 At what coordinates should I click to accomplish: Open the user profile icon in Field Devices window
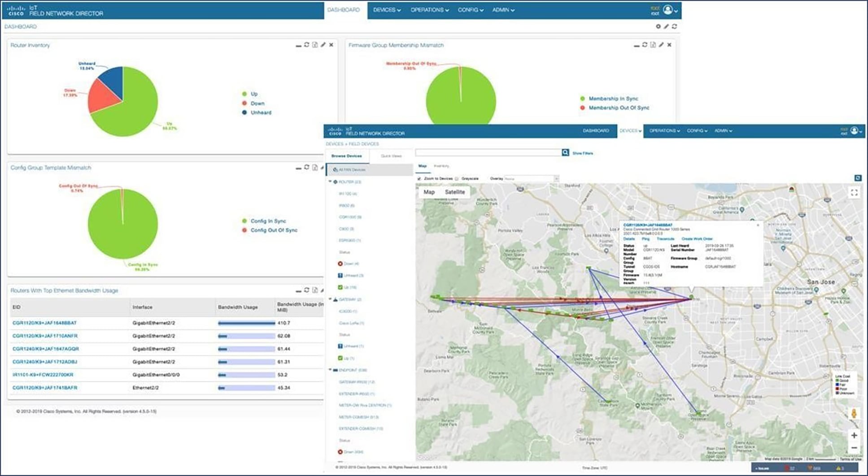tap(855, 130)
